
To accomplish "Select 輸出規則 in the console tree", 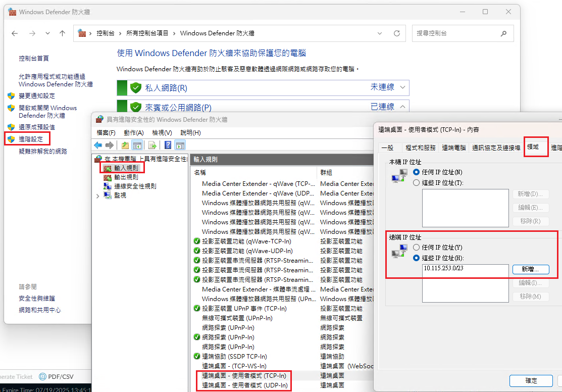I will pos(126,177).
